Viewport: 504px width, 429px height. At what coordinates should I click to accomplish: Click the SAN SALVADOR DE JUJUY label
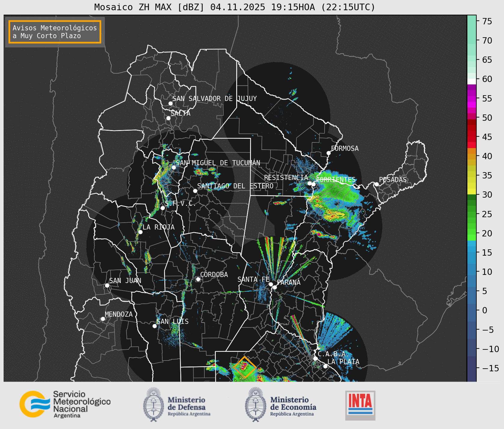tap(215, 99)
